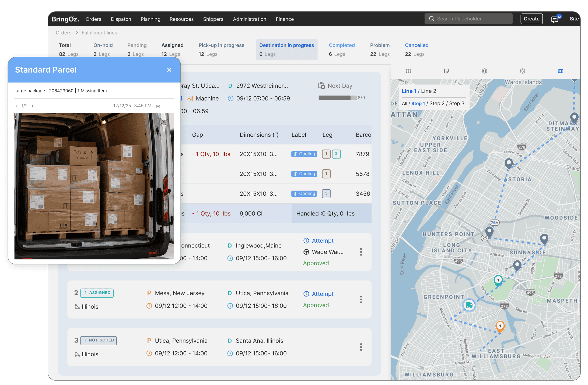This screenshot has height=385, width=588.
Task: Select the Destination in progress tab
Action: [x=287, y=50]
